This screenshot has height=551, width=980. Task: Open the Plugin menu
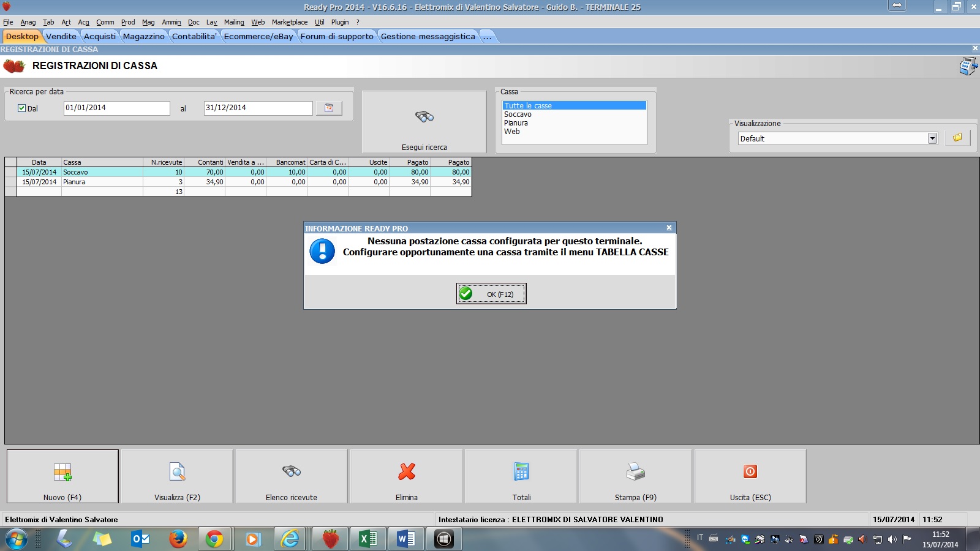pyautogui.click(x=340, y=22)
